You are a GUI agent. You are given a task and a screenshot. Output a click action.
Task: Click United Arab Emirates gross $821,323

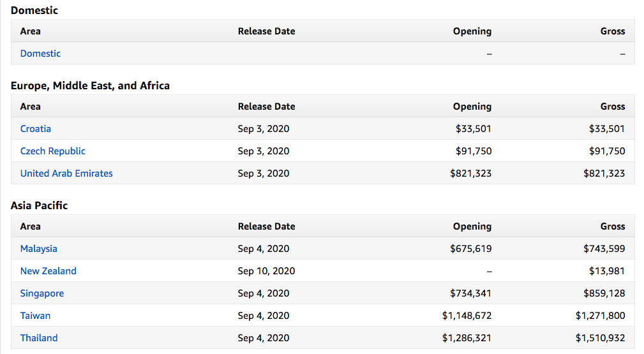(x=604, y=173)
